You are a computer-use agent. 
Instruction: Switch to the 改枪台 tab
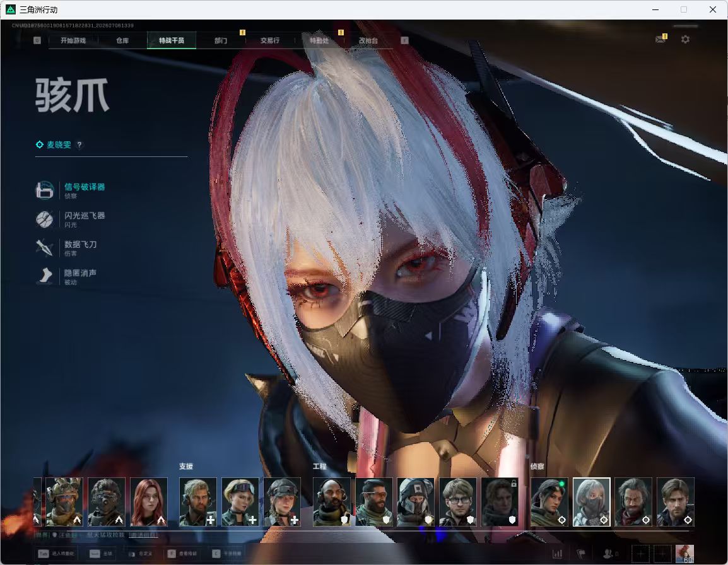pos(368,40)
